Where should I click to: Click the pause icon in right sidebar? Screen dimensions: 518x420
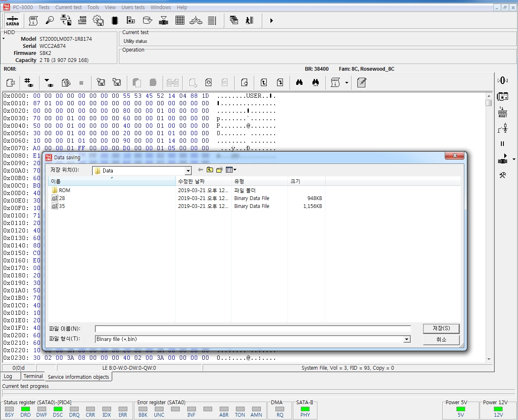502,143
